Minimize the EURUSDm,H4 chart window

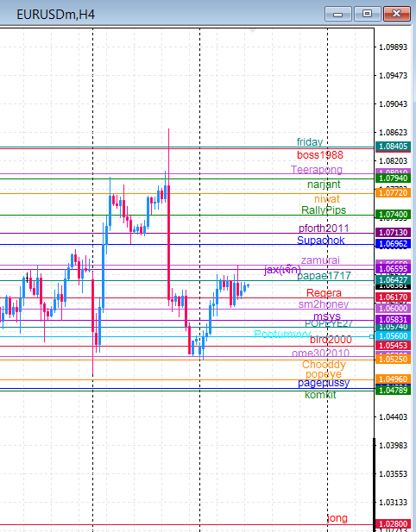pos(338,15)
